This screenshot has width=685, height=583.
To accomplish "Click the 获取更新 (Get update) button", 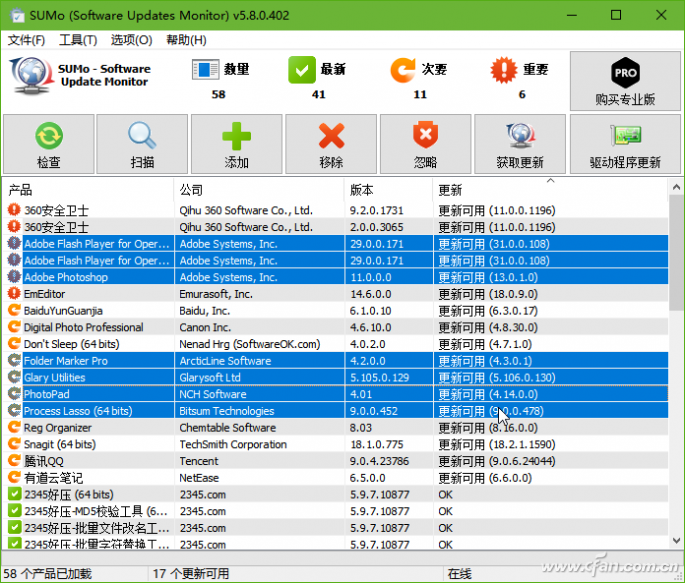I will 519,145.
